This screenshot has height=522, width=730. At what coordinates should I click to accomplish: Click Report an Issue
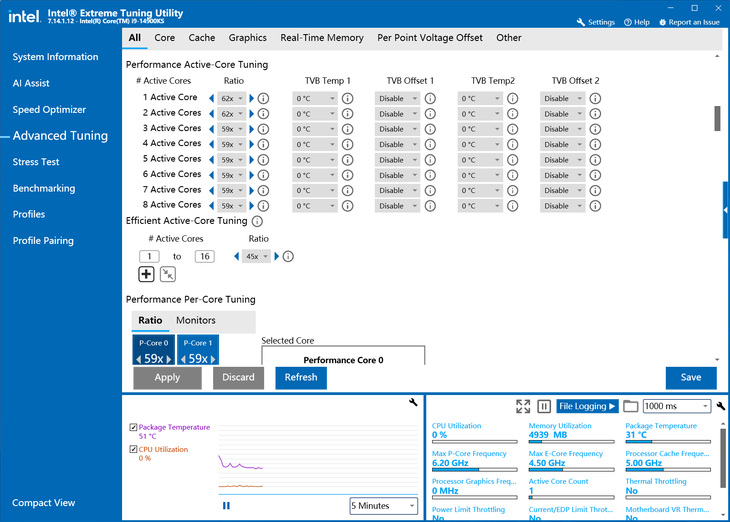[689, 22]
